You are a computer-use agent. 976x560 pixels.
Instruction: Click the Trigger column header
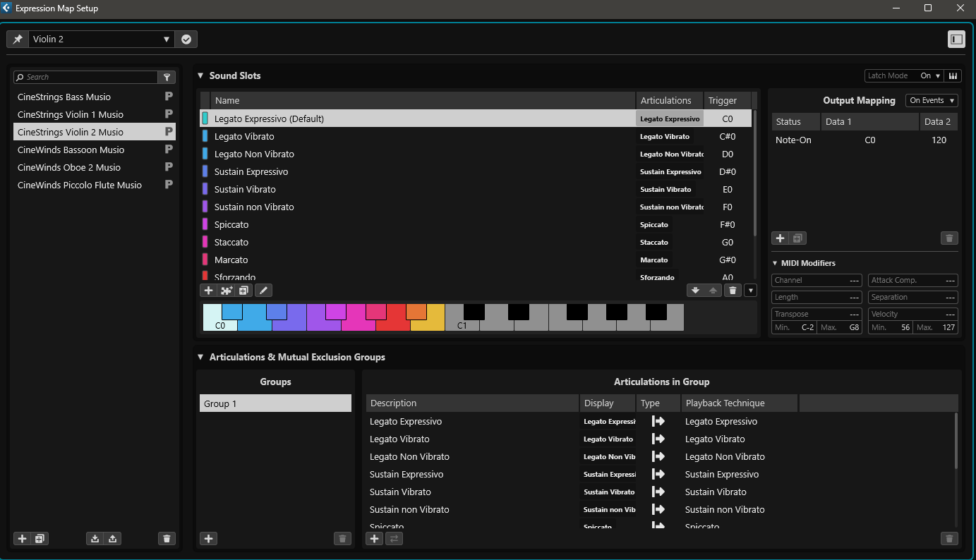pos(727,101)
